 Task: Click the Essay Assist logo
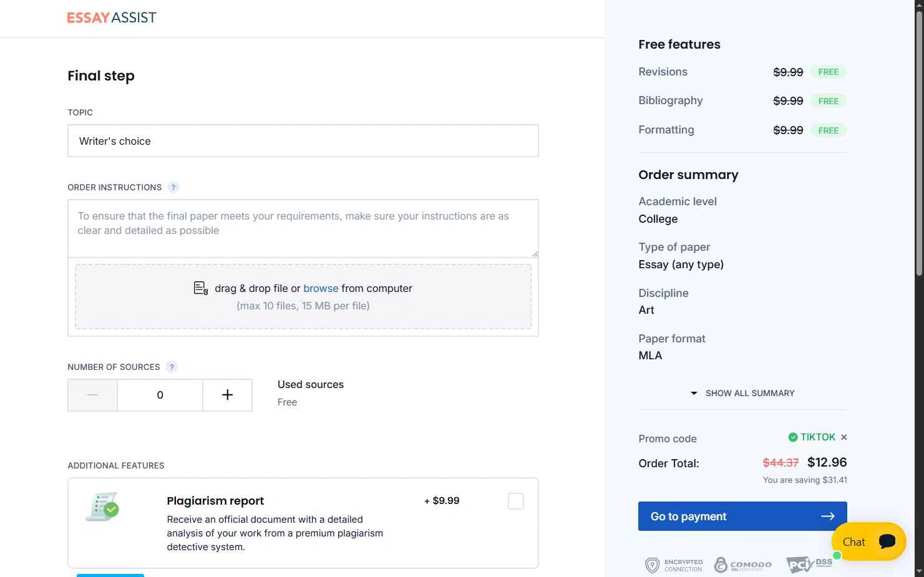point(112,17)
